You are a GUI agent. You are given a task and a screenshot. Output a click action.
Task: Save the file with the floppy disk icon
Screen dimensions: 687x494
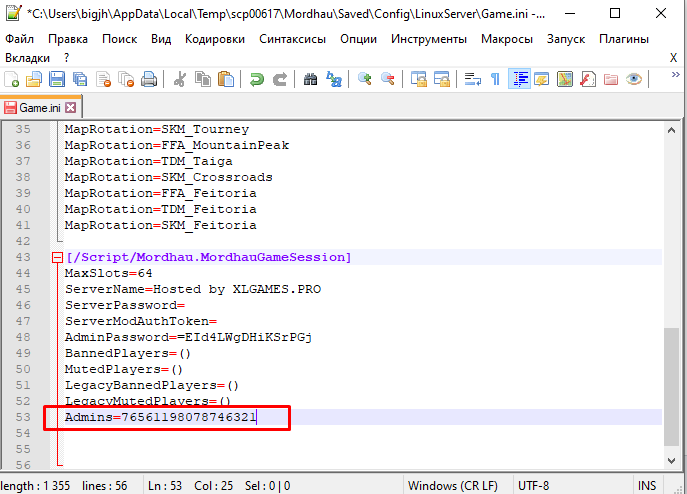(x=57, y=79)
